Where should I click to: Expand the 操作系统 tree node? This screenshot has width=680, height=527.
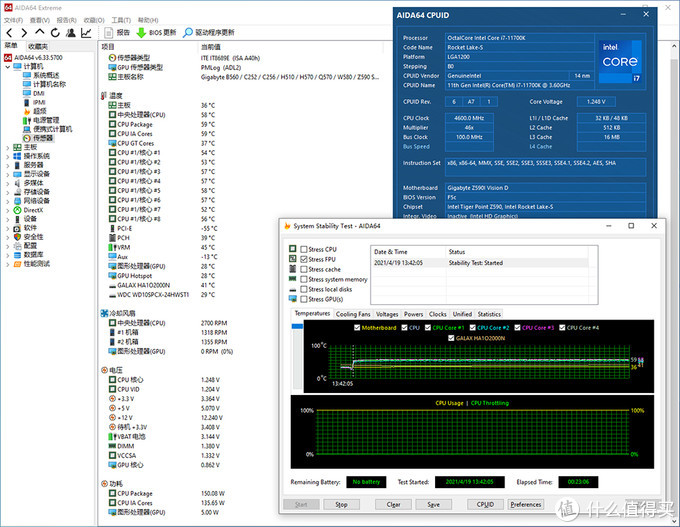click(x=9, y=156)
